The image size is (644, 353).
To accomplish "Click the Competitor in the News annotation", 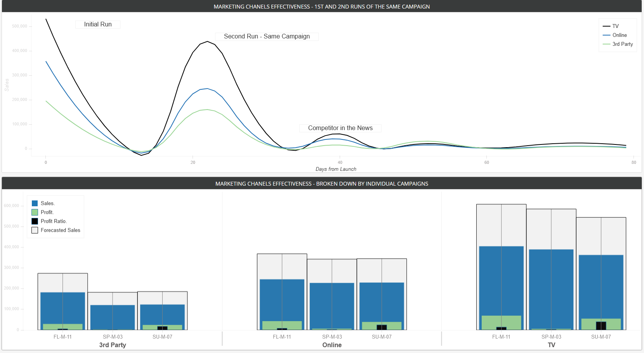I will click(340, 128).
